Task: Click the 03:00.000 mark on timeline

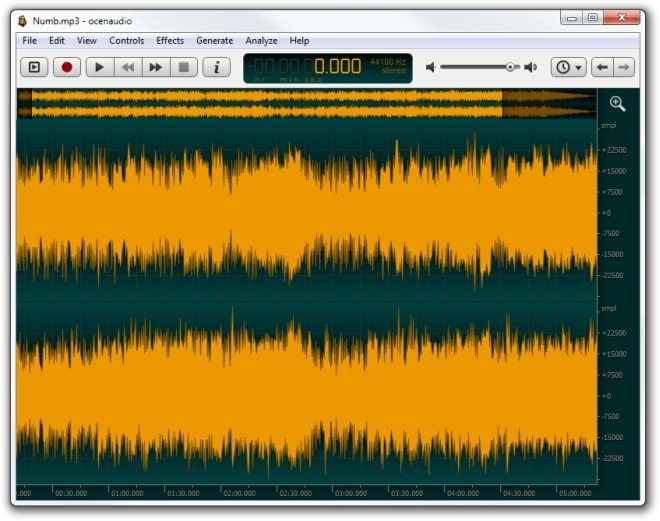Action: tap(351, 493)
